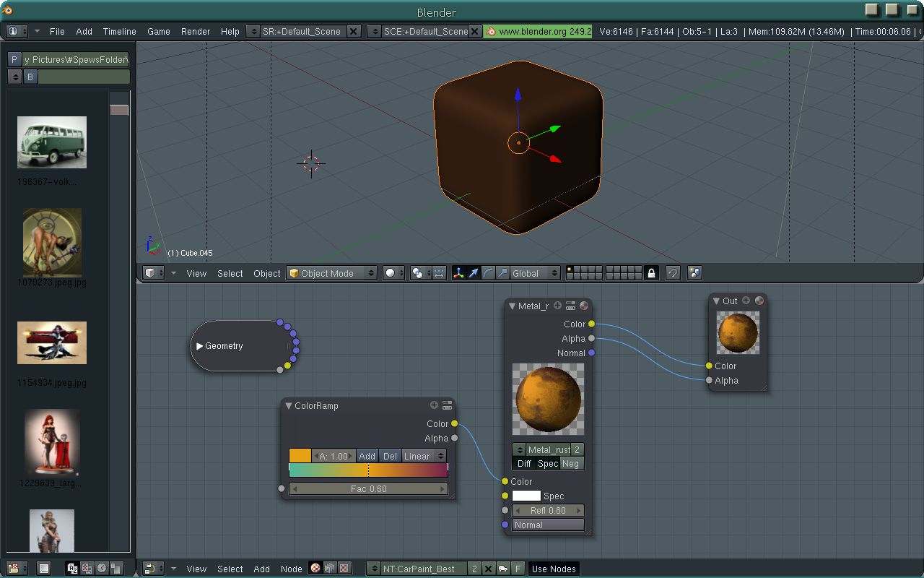Screen dimensions: 924x578
Task: Toggle Spec button in Metal_r node
Action: pyautogui.click(x=548, y=464)
